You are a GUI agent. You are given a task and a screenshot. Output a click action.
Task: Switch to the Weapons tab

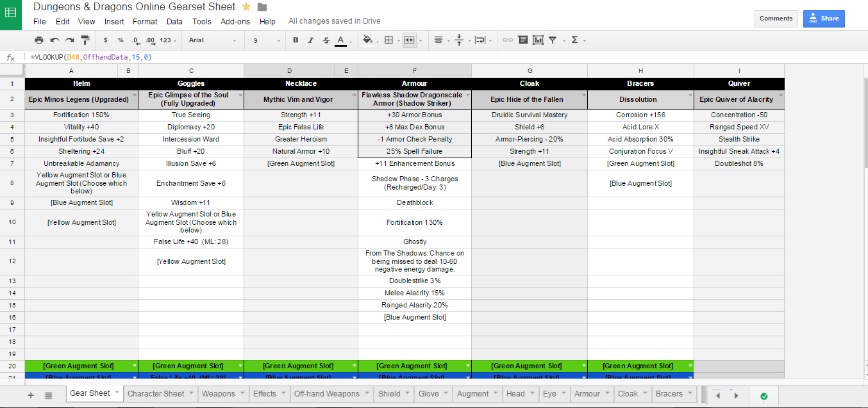click(x=222, y=394)
